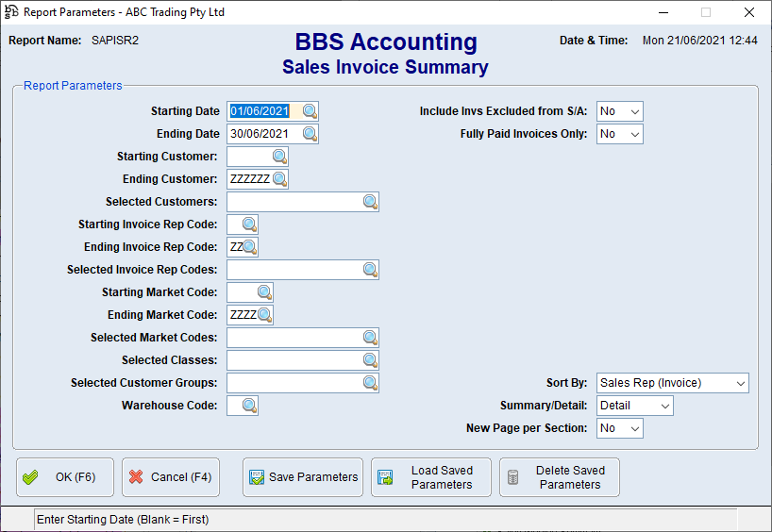
Task: Click Delete Saved Parameters button
Action: 560,477
